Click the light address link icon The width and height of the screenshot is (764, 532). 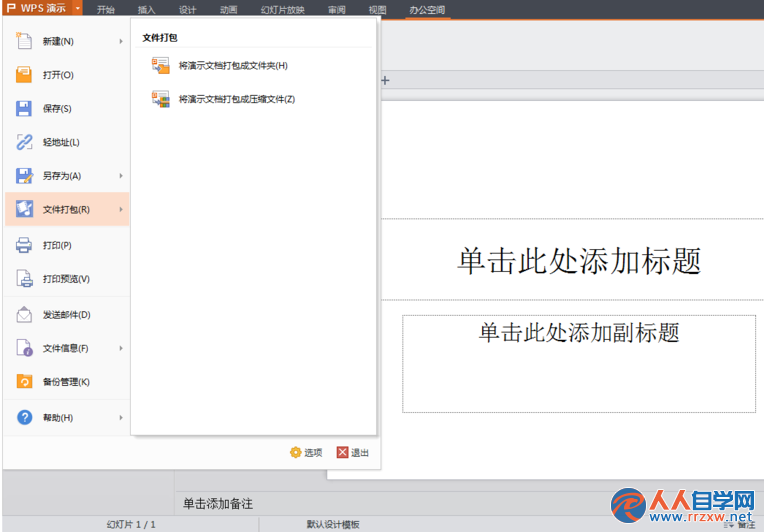click(23, 142)
